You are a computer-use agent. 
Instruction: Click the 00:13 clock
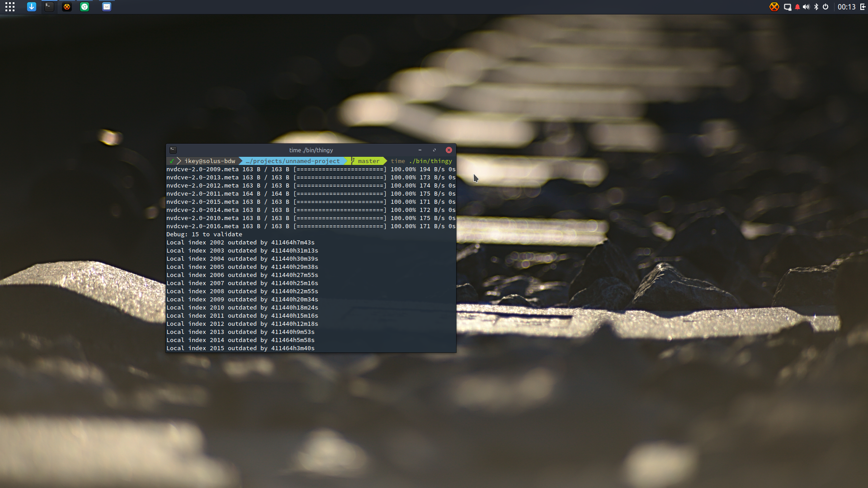(x=846, y=7)
